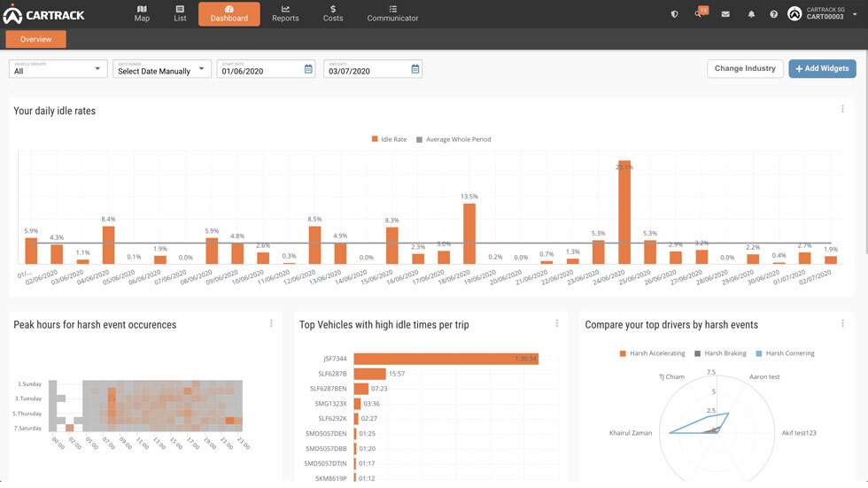Viewport: 868px width, 488px height.
Task: Click the Change Industry button
Action: coord(744,68)
